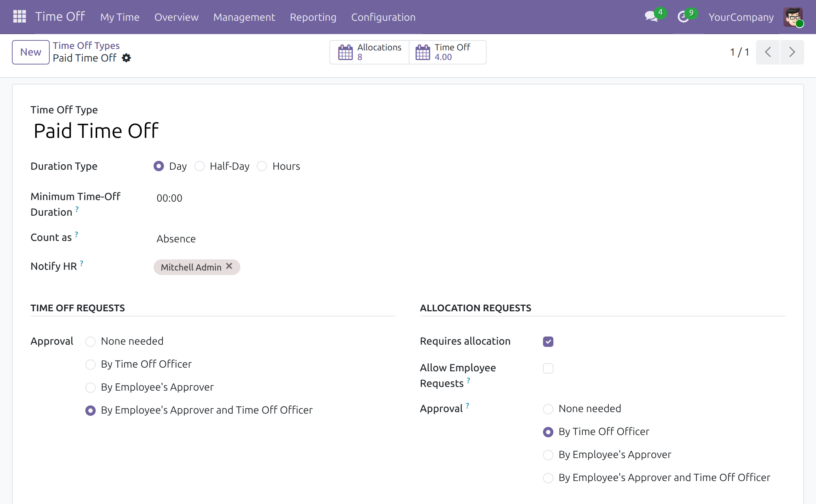816x504 pixels.
Task: Open the conversations chat icon
Action: (651, 17)
